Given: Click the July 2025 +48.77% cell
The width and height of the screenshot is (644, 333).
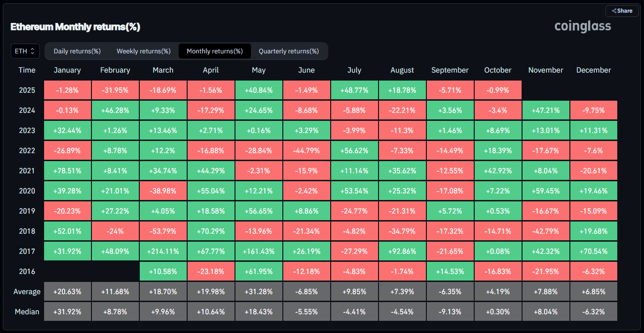Looking at the screenshot, I should (354, 90).
